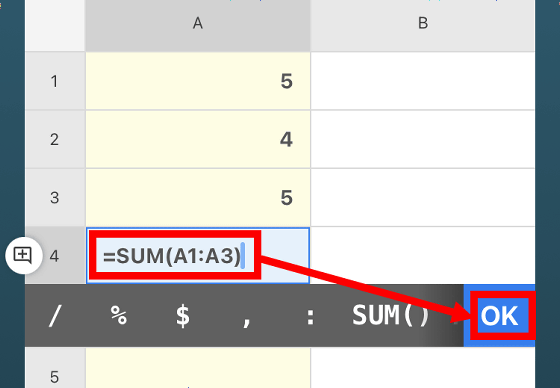Insert SUM() function from formula bar
Viewport: 560px width, 388px height.
pos(390,316)
